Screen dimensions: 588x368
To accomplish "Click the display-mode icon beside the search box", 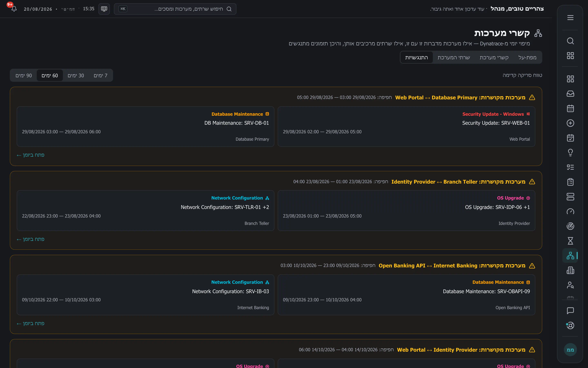I will pos(104,9).
